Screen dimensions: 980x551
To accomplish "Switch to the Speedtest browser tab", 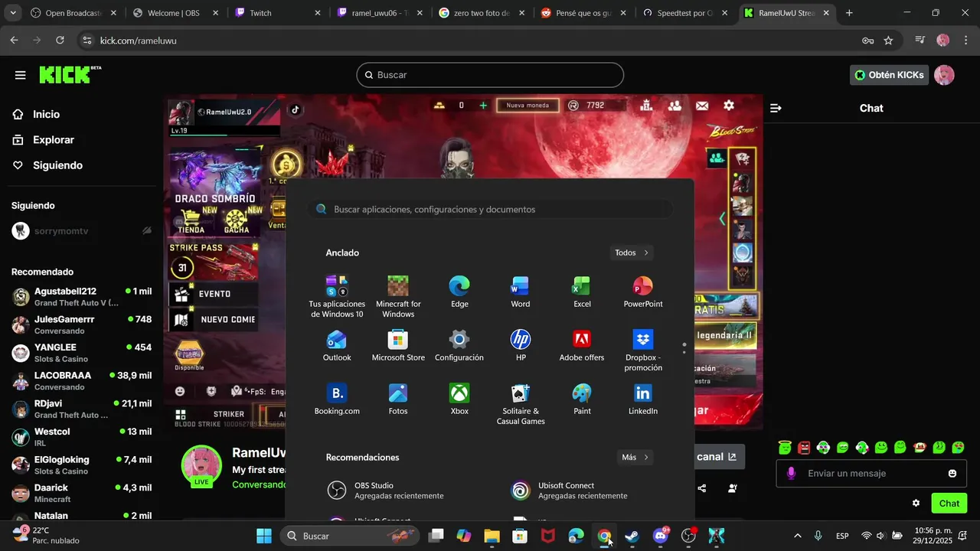I will [688, 13].
